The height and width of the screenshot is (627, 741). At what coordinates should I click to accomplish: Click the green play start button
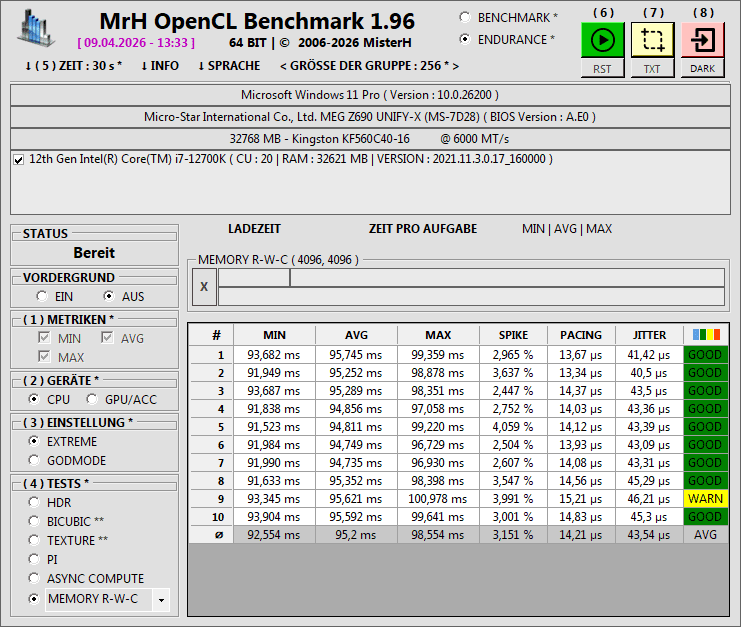(603, 40)
